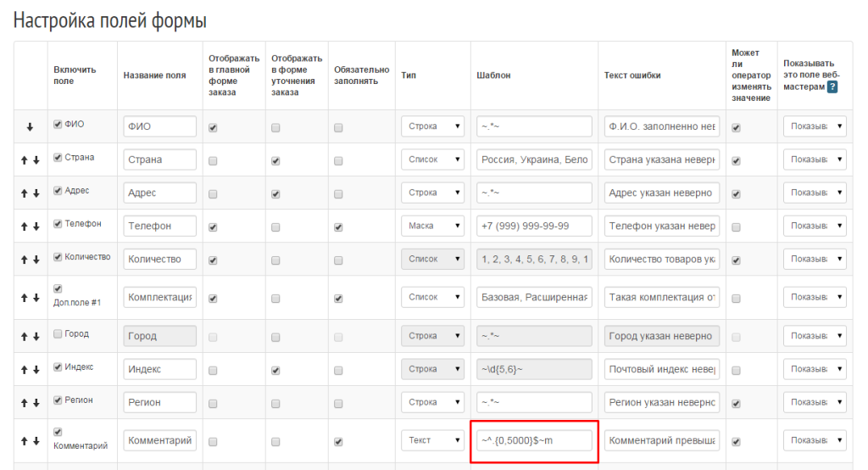Viewport: 868px width, 470px height.
Task: Click the error text field for Регион
Action: click(663, 402)
